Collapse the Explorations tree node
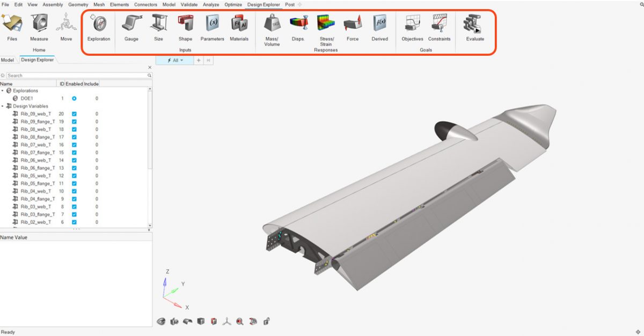 pos(3,91)
